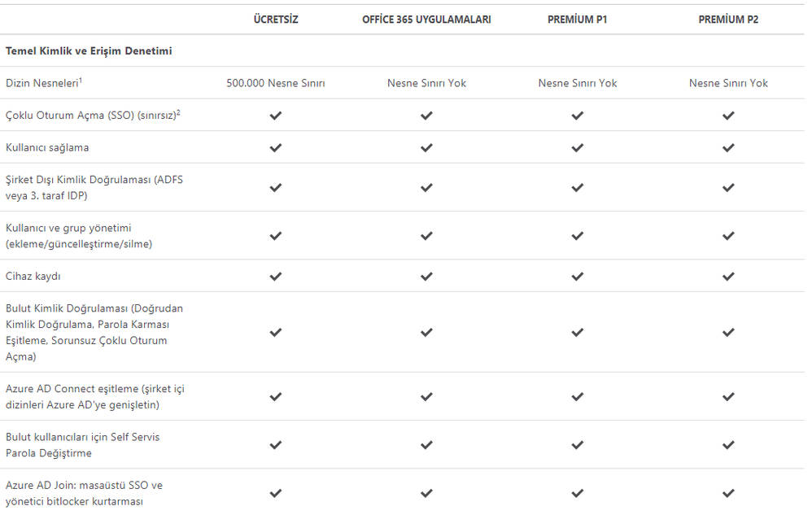
Task: Click the Temel Kimlik ve Erişim Denetimi heading
Action: click(89, 51)
